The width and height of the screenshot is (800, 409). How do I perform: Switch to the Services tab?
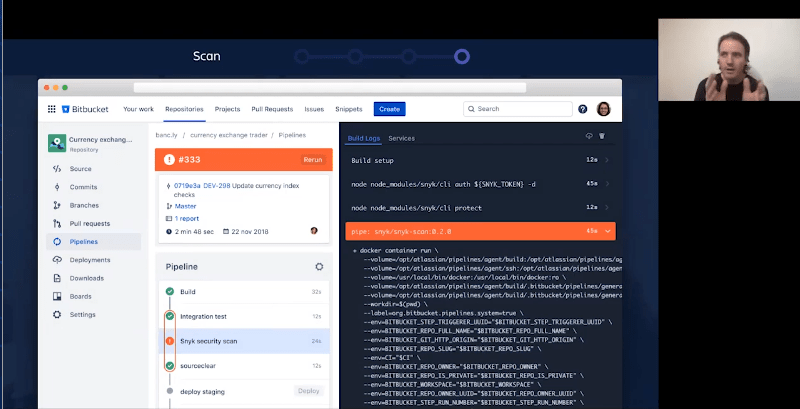[x=401, y=138]
